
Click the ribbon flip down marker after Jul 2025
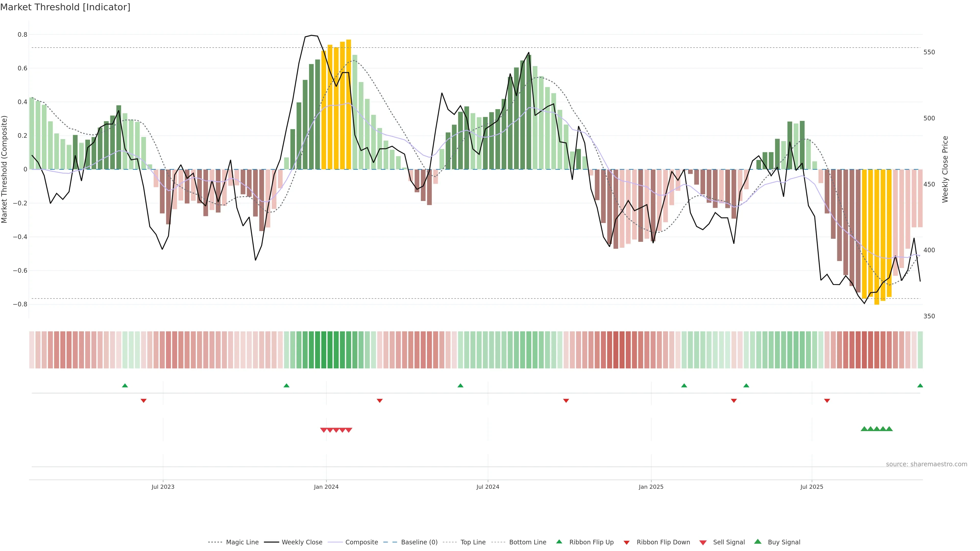click(827, 401)
